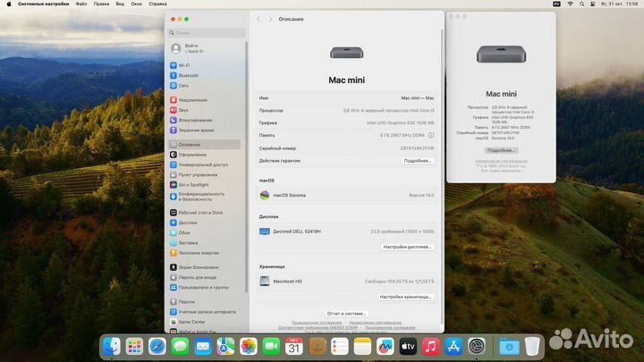Click Подробнее in the About This Mac window
644x362 pixels.
tap(501, 151)
